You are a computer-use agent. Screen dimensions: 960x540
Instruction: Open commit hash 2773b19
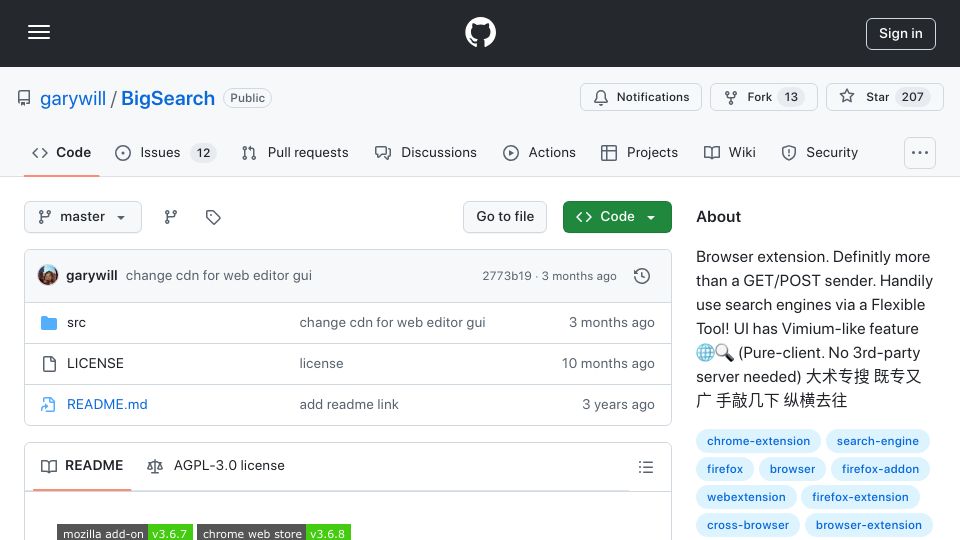[x=507, y=276]
